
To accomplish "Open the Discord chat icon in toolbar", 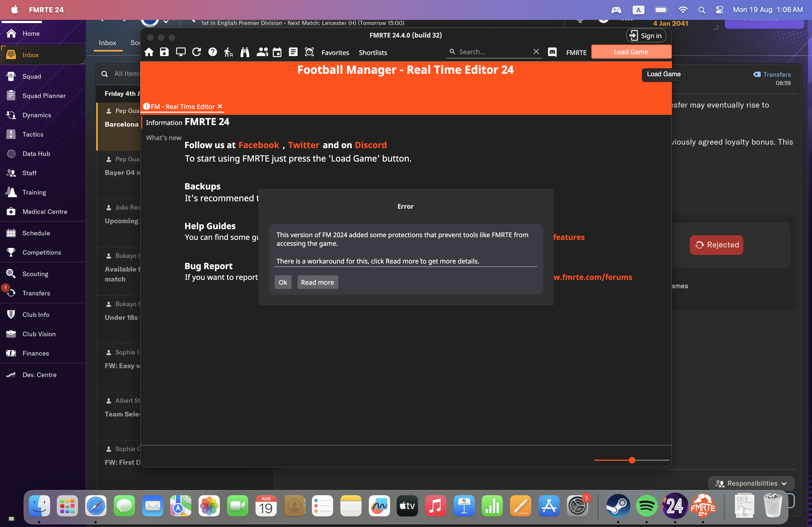I will click(x=552, y=52).
